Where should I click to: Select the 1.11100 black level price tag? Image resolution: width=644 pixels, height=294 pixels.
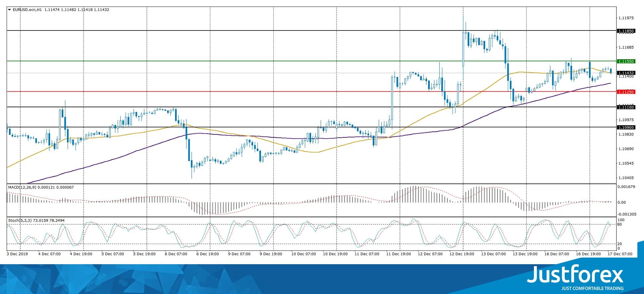[x=626, y=107]
